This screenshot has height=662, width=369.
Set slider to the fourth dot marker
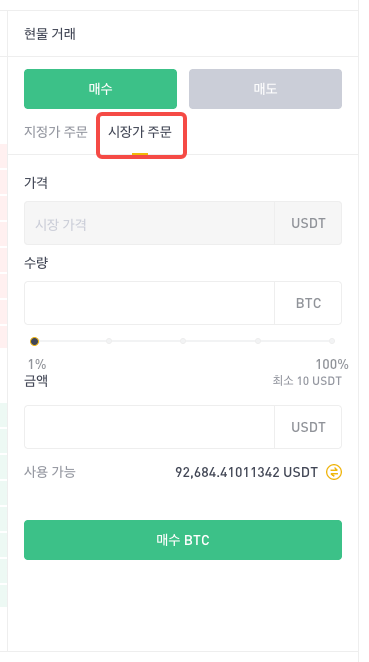pyautogui.click(x=258, y=341)
